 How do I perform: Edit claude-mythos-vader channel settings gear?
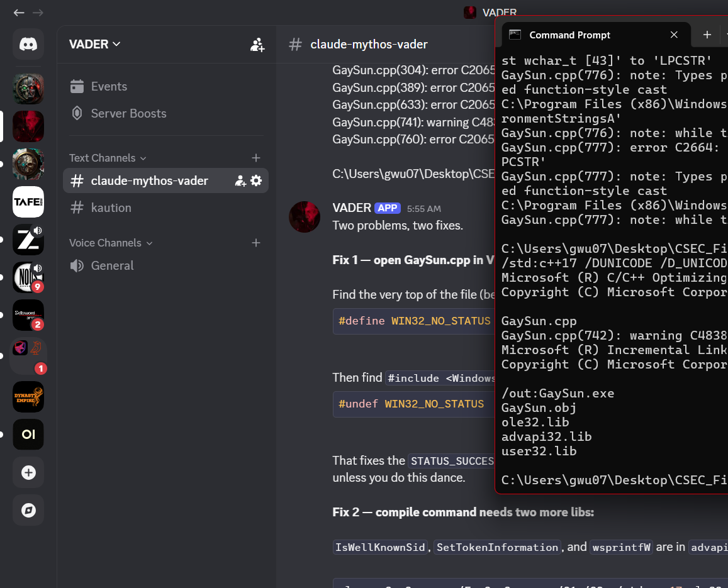[x=256, y=180]
